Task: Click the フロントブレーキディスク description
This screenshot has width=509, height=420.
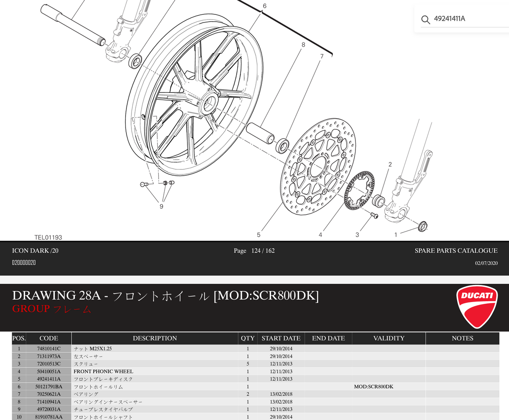Action: pos(103,379)
